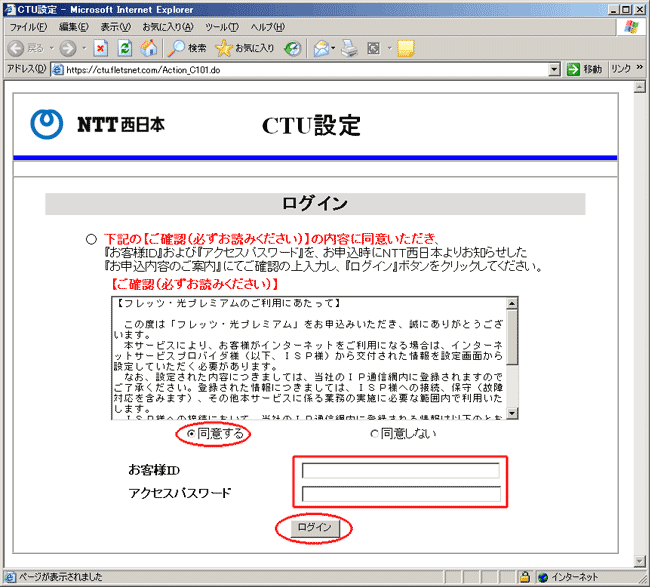This screenshot has height=587, width=650.
Task: Open the ファイル(F) menu
Action: (28, 27)
